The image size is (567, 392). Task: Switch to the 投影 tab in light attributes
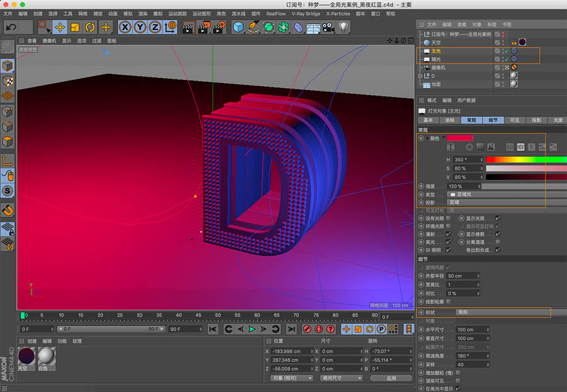pos(536,120)
